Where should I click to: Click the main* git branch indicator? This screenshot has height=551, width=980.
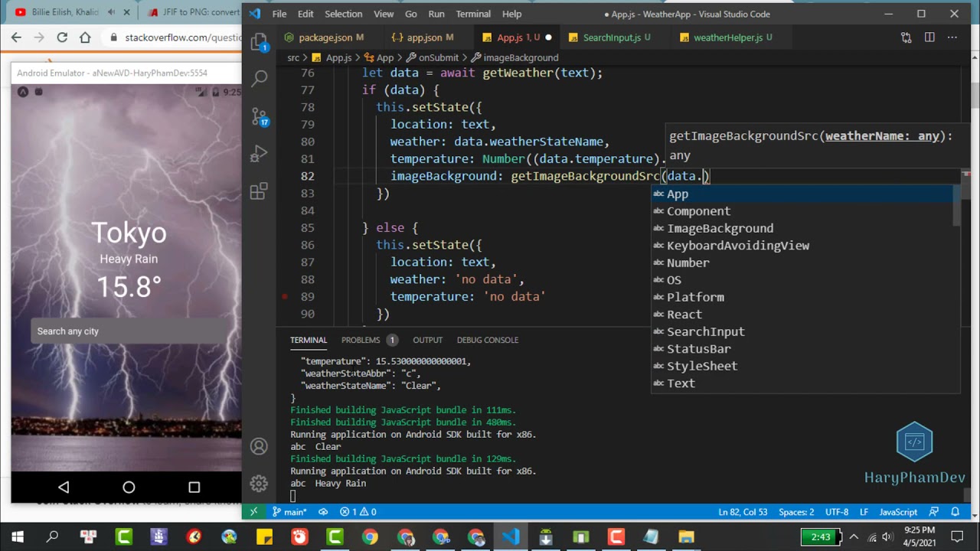point(289,512)
